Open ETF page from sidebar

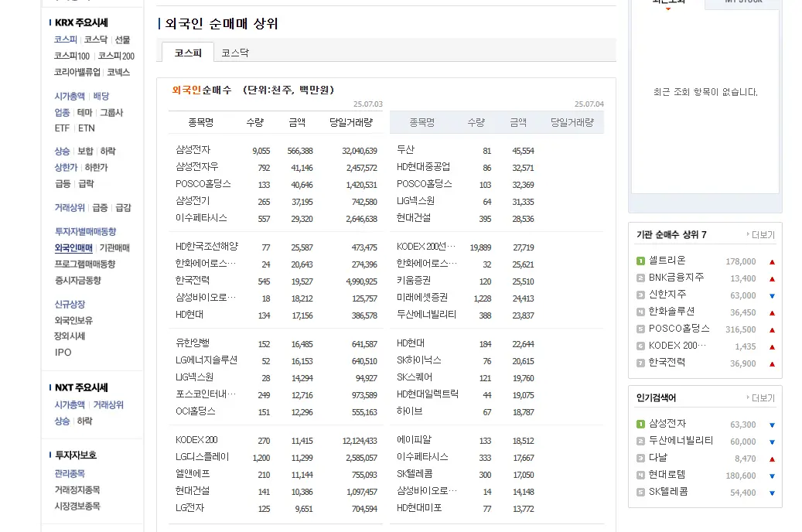click(62, 128)
